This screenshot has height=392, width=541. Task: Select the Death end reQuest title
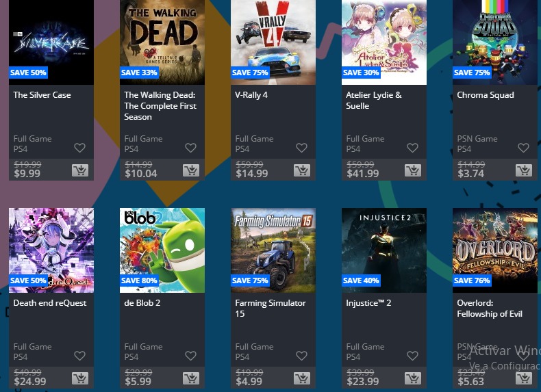pyautogui.click(x=50, y=303)
